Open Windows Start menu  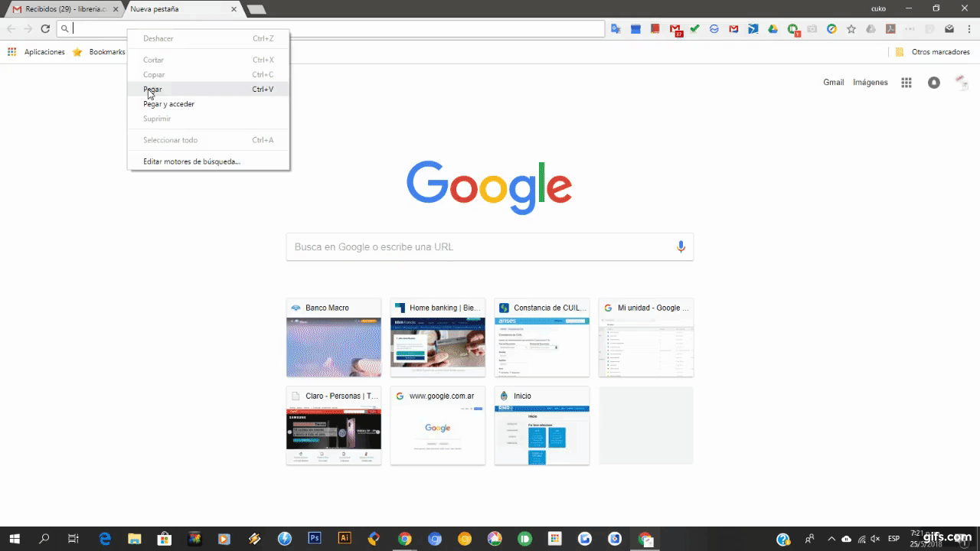15,539
